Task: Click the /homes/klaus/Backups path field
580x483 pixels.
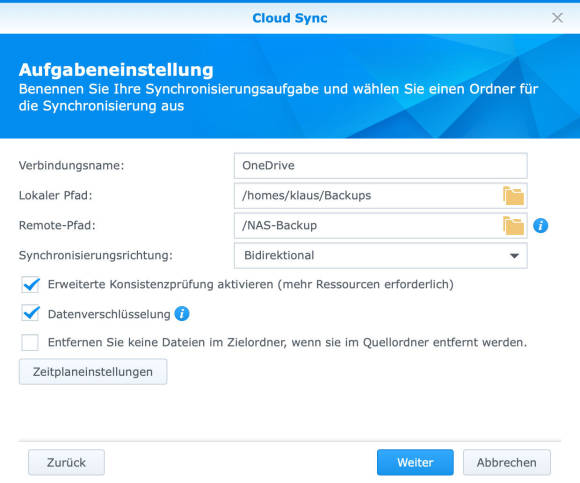Action: [x=381, y=196]
